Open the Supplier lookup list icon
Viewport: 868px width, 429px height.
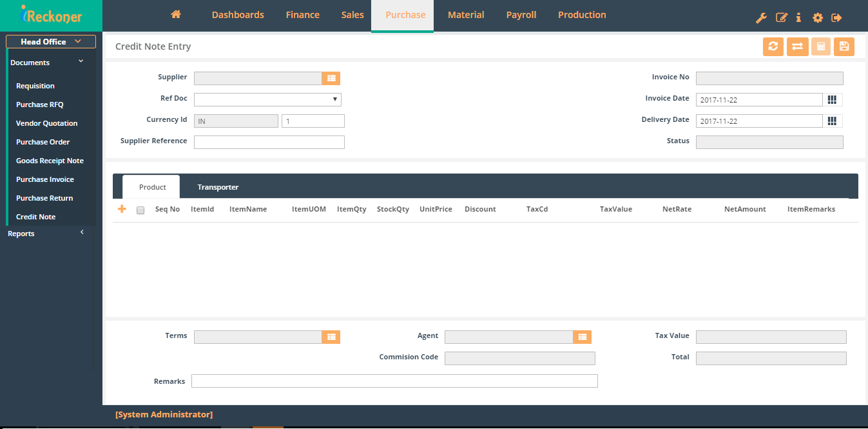331,78
